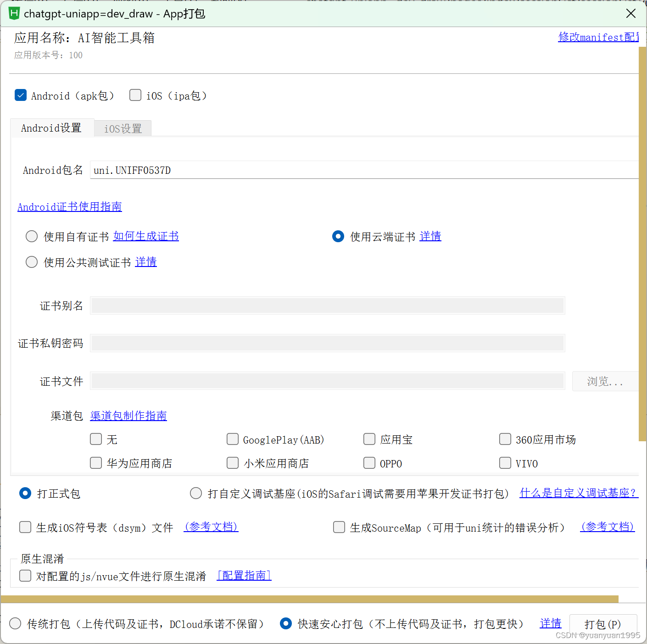Click the 证书文件 path field

[x=328, y=381]
